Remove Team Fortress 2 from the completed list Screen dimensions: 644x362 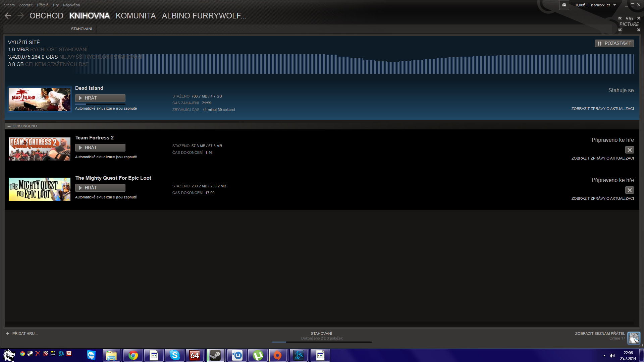pos(630,150)
